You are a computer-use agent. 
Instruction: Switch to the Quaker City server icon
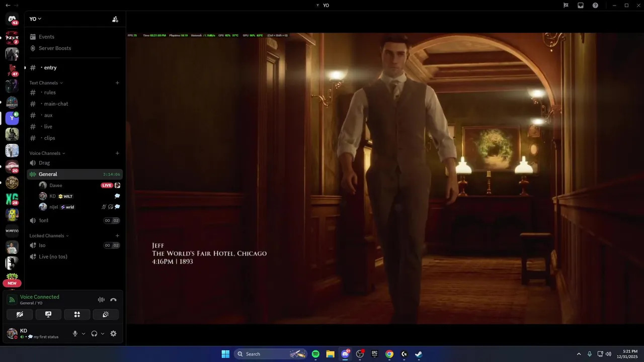[x=12, y=102]
